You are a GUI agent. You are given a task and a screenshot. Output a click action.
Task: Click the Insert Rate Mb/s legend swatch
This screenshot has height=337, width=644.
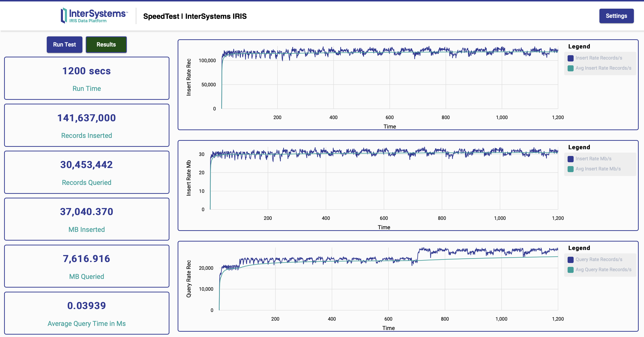(570, 159)
